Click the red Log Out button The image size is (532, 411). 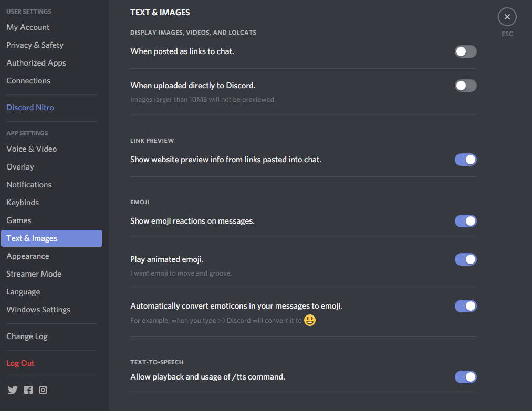point(20,363)
